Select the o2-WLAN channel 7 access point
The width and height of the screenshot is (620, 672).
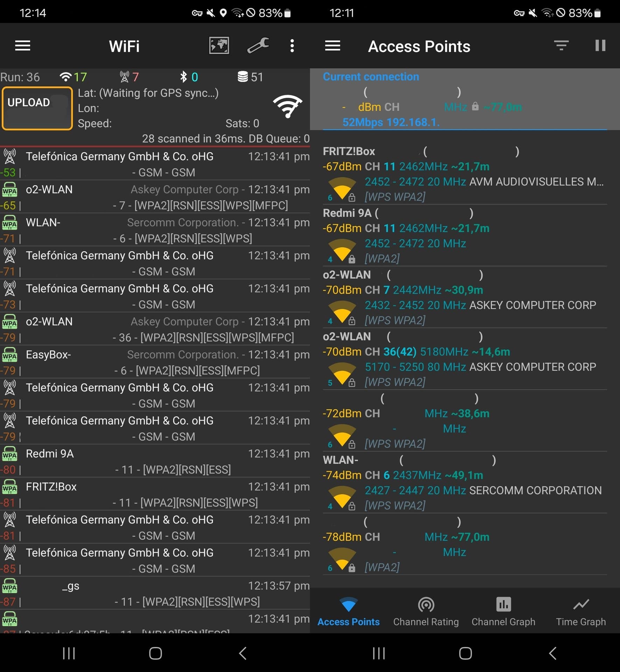[x=465, y=297]
